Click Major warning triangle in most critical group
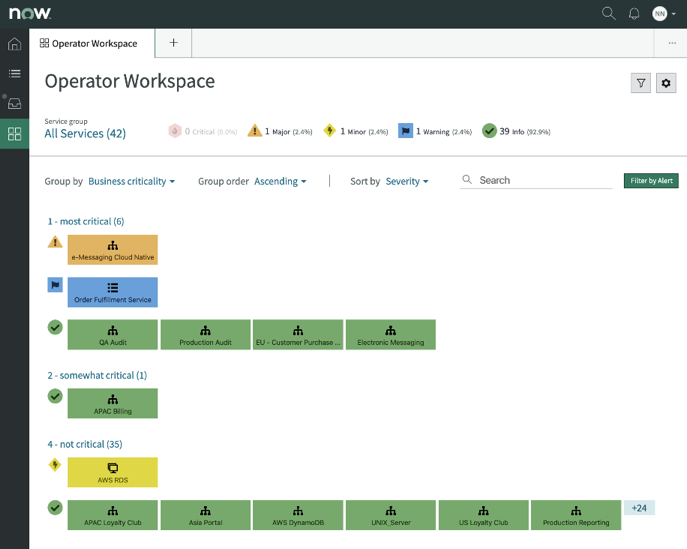The image size is (687, 549). coord(55,242)
